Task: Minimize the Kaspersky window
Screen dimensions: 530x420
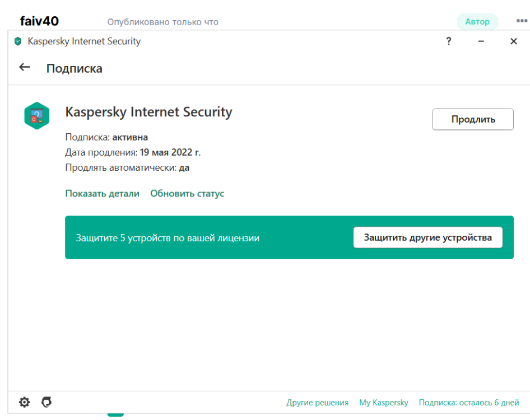Action: pyautogui.click(x=481, y=41)
